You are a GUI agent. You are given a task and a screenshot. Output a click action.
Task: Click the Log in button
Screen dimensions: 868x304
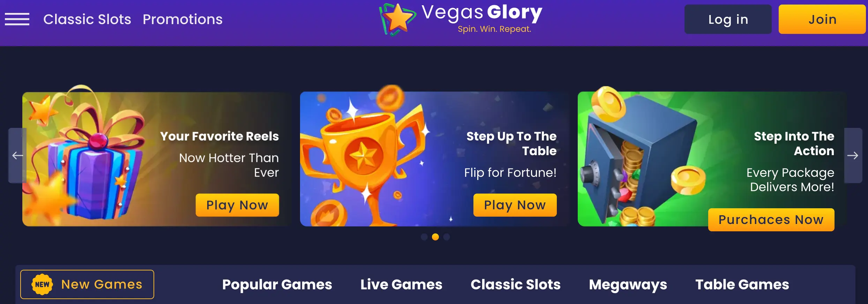coord(728,19)
